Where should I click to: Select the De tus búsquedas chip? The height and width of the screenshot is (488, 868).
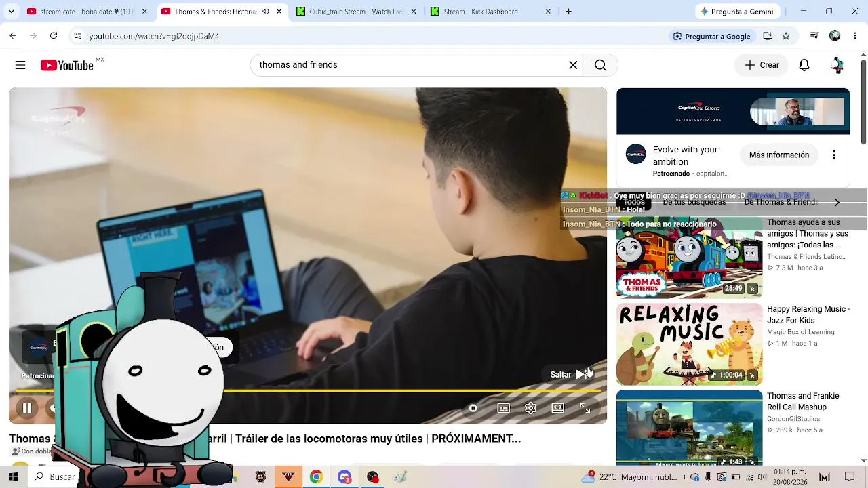[694, 202]
